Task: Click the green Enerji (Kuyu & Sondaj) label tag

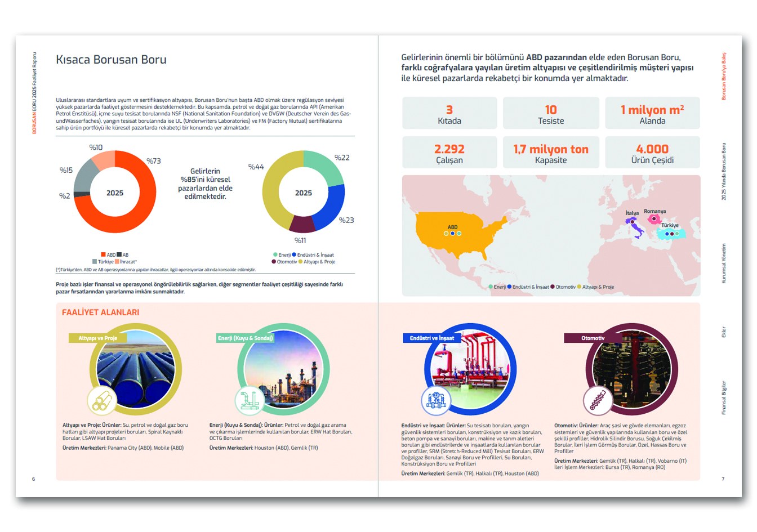Action: [245, 338]
